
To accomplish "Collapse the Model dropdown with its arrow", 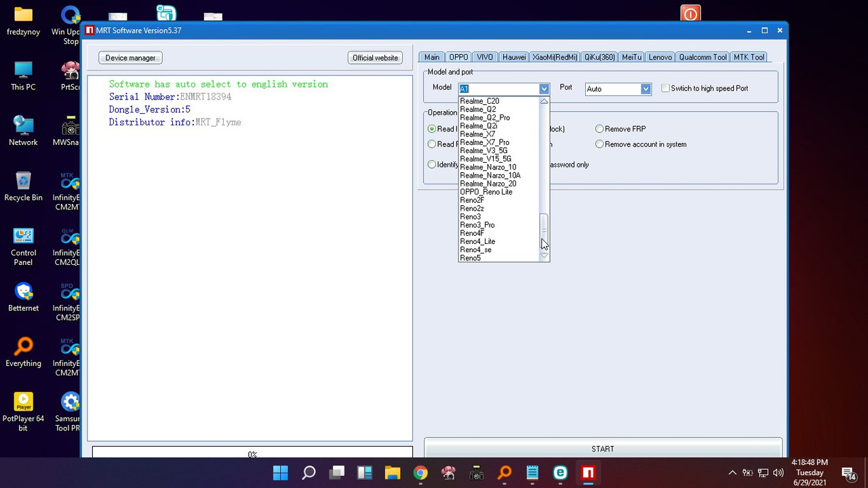I will point(544,89).
